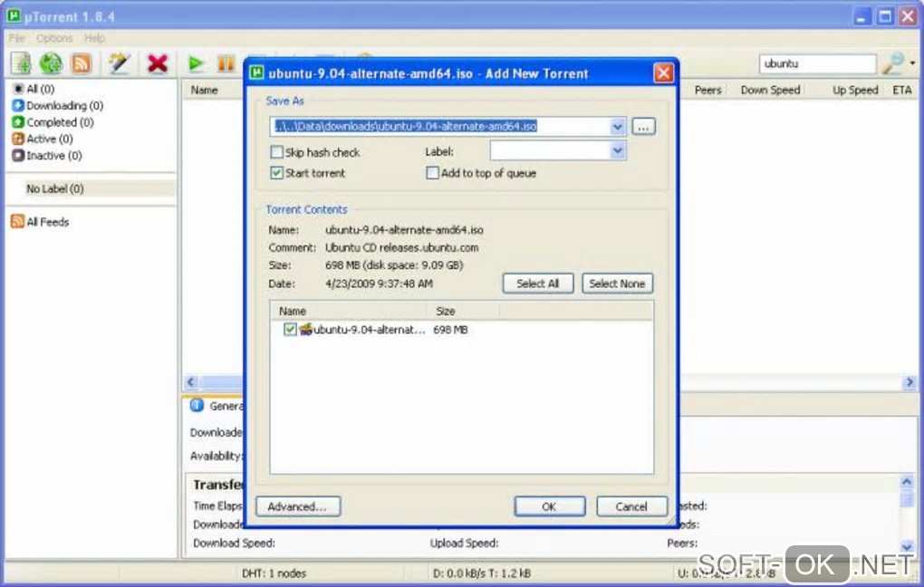Screen dimensions: 924x587
Task: Click the DHT: 1 nodes status entry
Action: [274, 573]
